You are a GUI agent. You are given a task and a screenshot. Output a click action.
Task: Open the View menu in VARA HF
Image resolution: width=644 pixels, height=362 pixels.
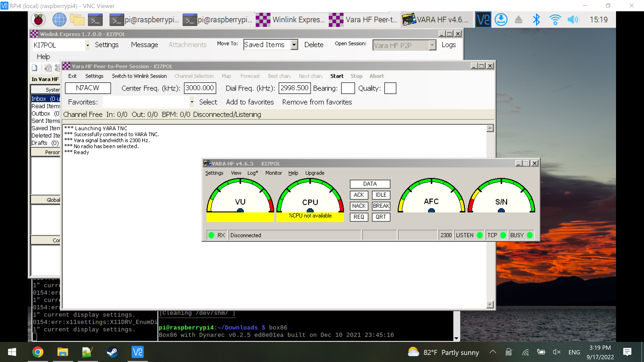coord(236,173)
